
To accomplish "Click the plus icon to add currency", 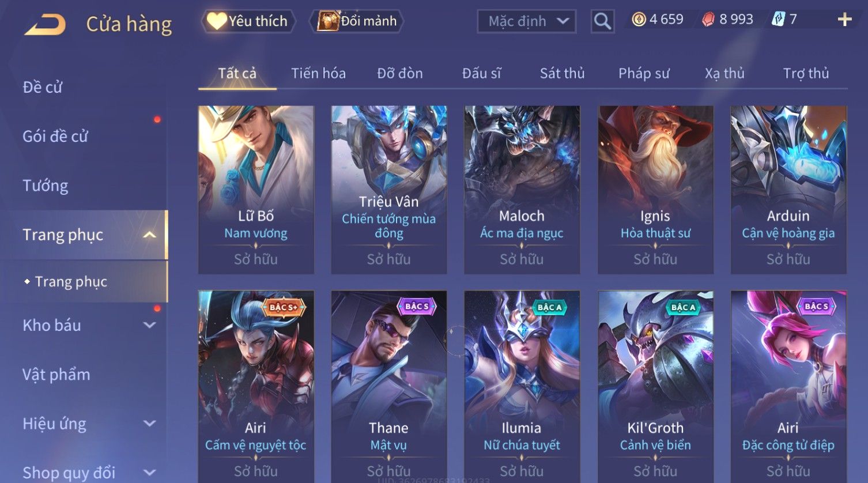I will tap(844, 20).
